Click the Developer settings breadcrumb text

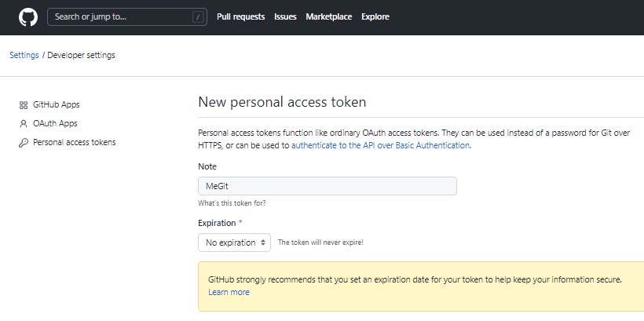click(x=82, y=55)
